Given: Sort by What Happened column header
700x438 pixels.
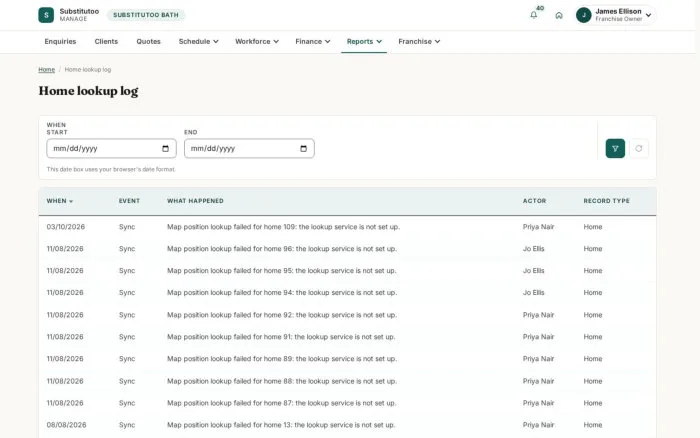Looking at the screenshot, I should 195,201.
